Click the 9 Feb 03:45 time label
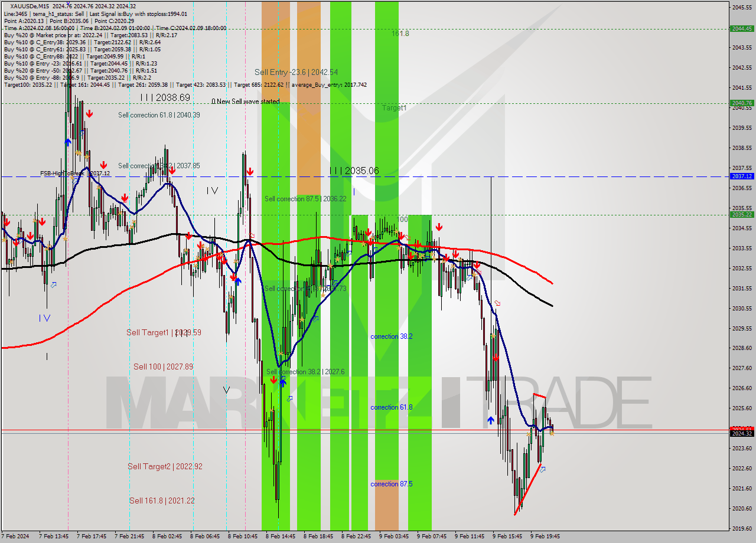Image resolution: width=756 pixels, height=543 pixels. pyautogui.click(x=394, y=537)
